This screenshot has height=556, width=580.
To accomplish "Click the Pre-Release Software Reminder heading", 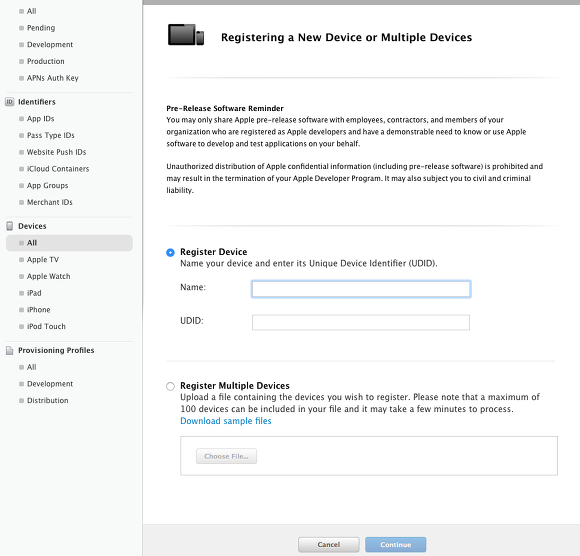I will [x=225, y=108].
